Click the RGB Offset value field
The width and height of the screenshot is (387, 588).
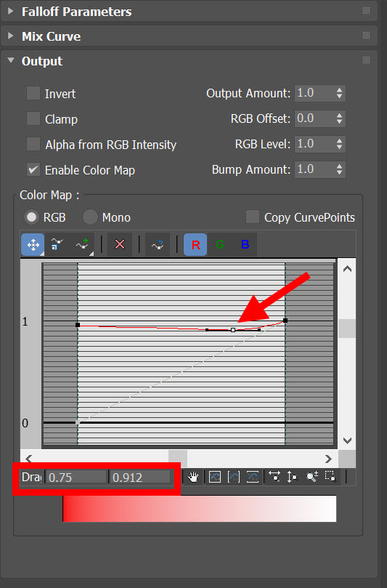[x=314, y=118]
